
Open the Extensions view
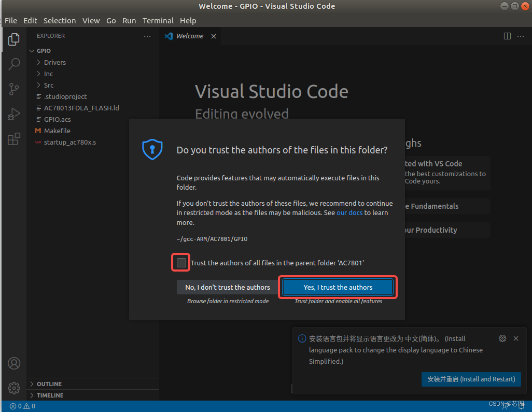coord(13,138)
